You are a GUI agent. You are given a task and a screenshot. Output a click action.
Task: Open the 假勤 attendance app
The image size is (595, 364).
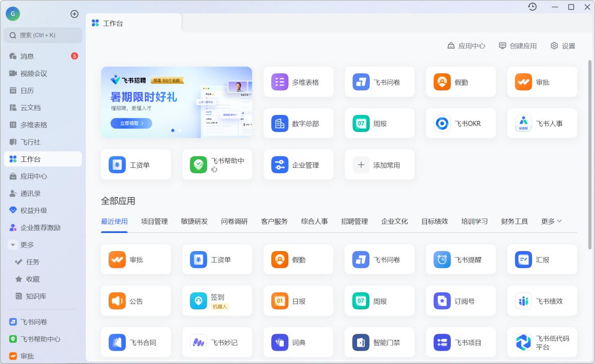(x=461, y=82)
